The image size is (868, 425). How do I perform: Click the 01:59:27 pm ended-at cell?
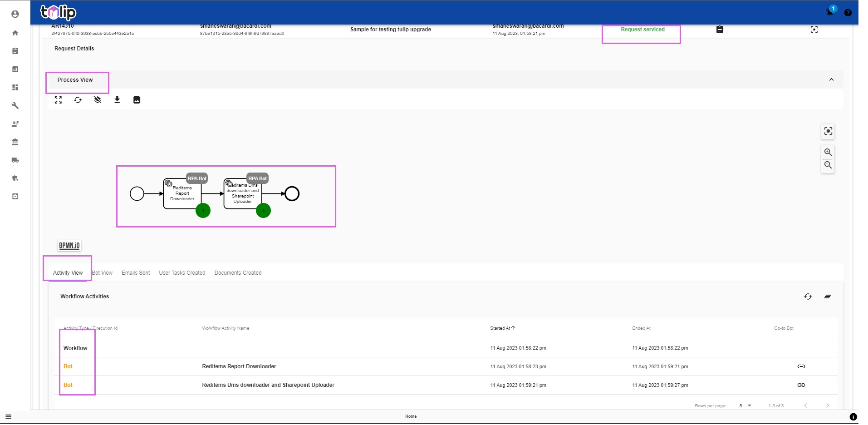click(x=660, y=385)
